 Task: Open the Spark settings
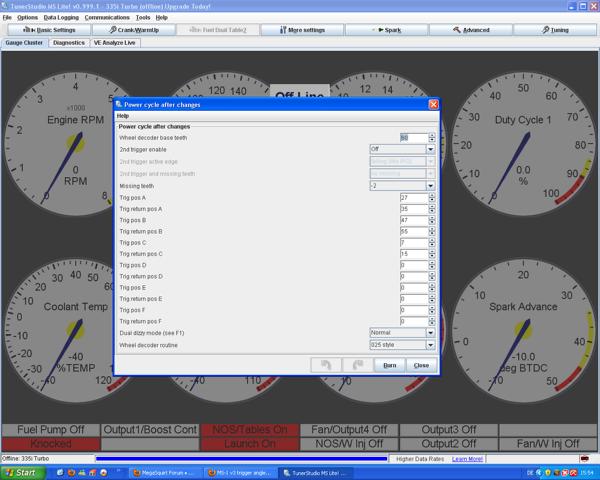click(x=387, y=30)
